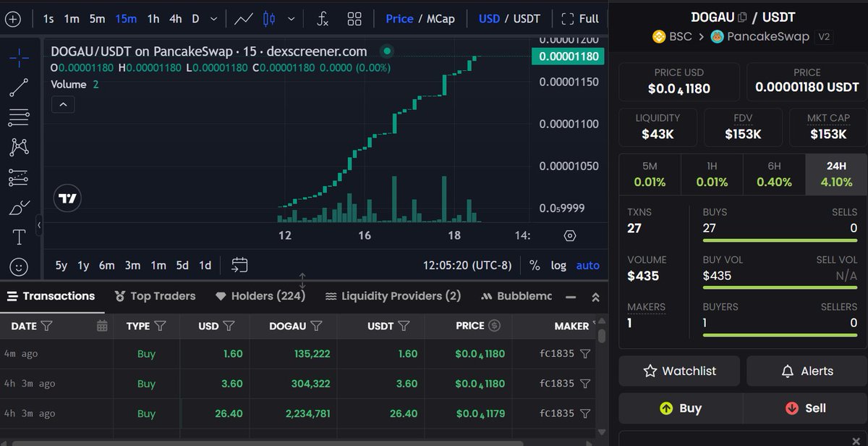This screenshot has width=868, height=446.
Task: Toggle percent scale on chart
Action: coord(535,265)
